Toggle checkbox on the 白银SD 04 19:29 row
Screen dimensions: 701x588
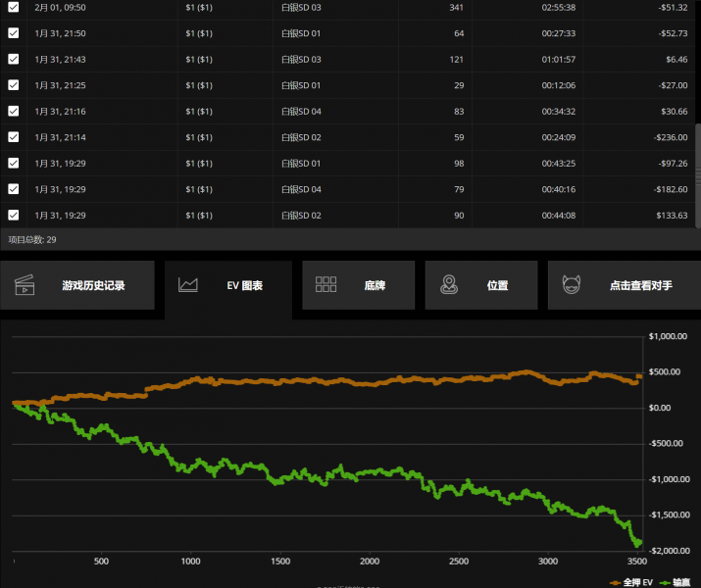(x=14, y=189)
